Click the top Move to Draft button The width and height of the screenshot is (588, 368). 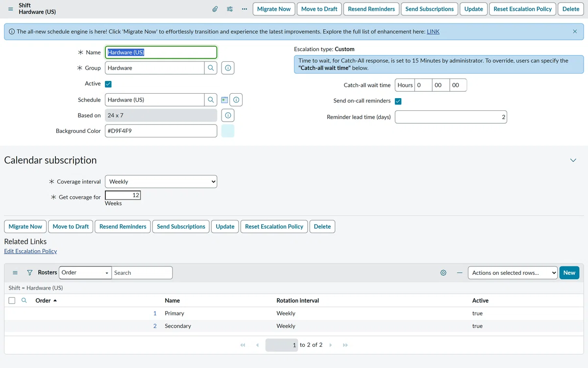319,9
